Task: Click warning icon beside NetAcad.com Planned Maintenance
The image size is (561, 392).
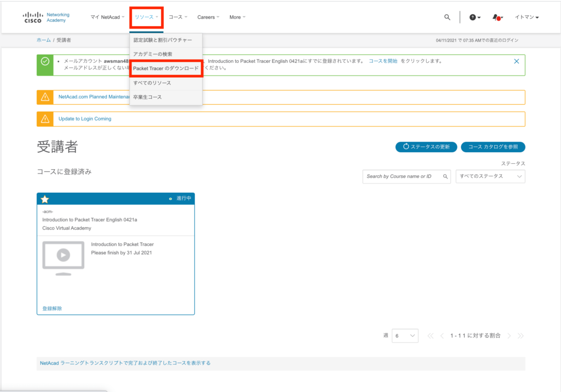Action: click(x=45, y=97)
